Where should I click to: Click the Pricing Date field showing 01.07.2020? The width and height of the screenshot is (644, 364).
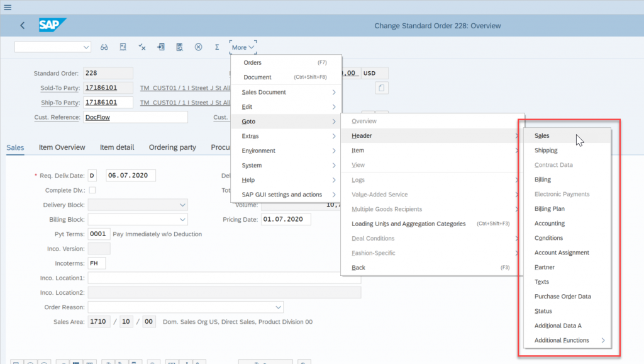286,219
